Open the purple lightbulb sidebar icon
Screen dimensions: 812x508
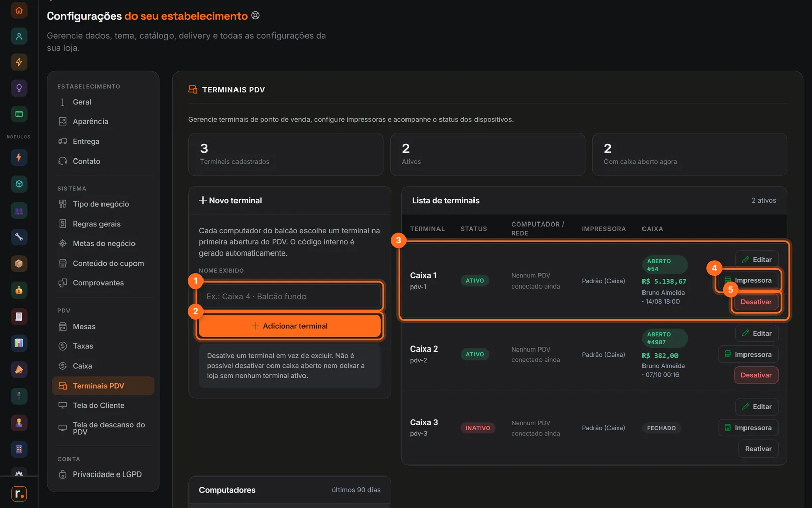click(x=19, y=88)
